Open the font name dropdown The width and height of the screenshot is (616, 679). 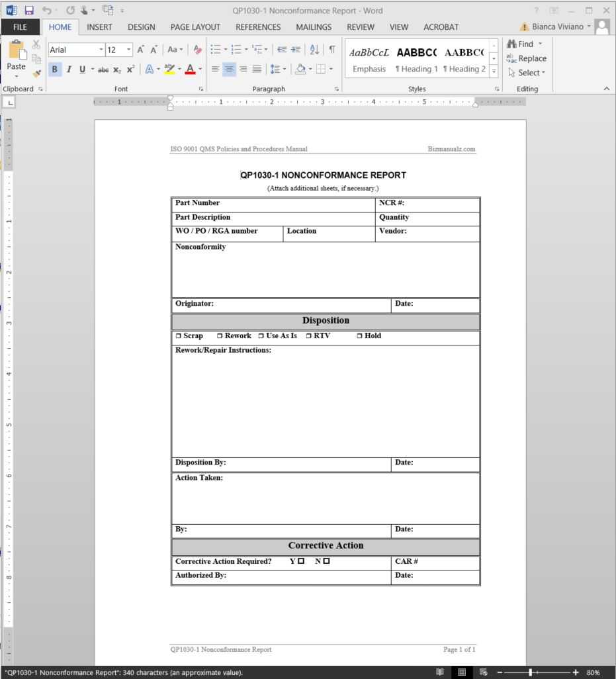click(x=101, y=50)
